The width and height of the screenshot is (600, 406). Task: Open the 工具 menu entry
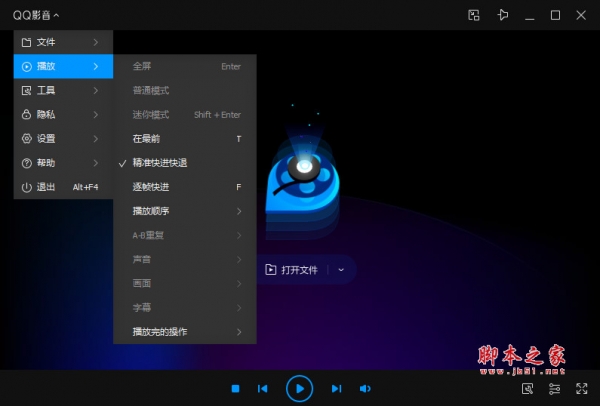[63, 90]
